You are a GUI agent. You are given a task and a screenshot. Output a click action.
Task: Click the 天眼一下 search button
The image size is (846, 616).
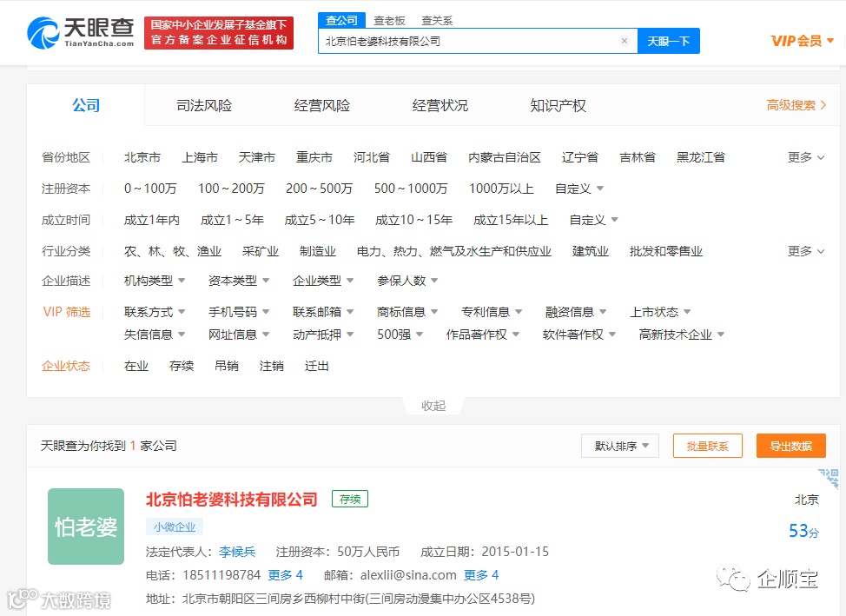pos(669,41)
